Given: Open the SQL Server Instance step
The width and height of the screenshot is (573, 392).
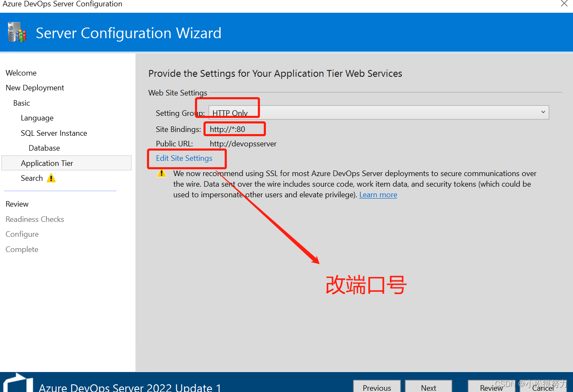Looking at the screenshot, I should click(x=54, y=133).
